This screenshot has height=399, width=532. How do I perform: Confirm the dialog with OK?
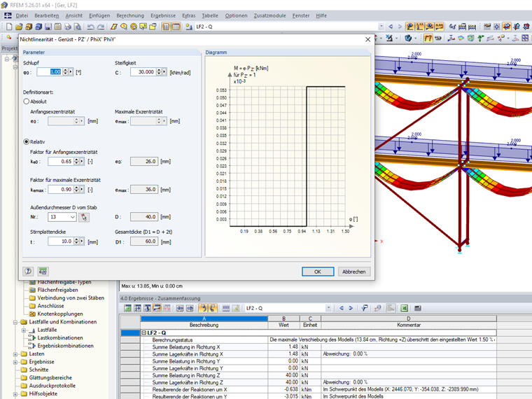(318, 272)
